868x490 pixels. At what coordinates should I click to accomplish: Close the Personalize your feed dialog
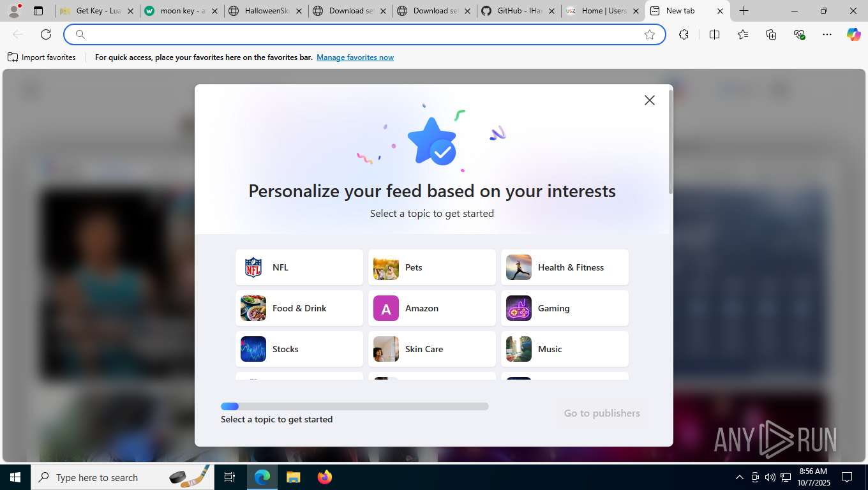pyautogui.click(x=650, y=100)
